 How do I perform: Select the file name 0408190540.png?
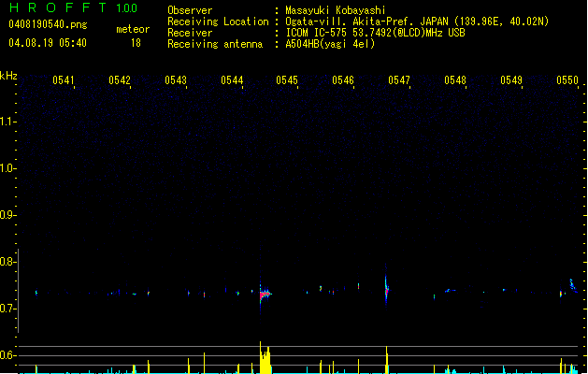pos(48,24)
